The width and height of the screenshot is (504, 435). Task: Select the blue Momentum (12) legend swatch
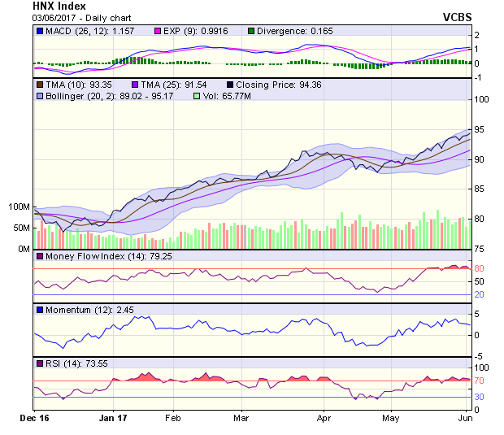40,310
